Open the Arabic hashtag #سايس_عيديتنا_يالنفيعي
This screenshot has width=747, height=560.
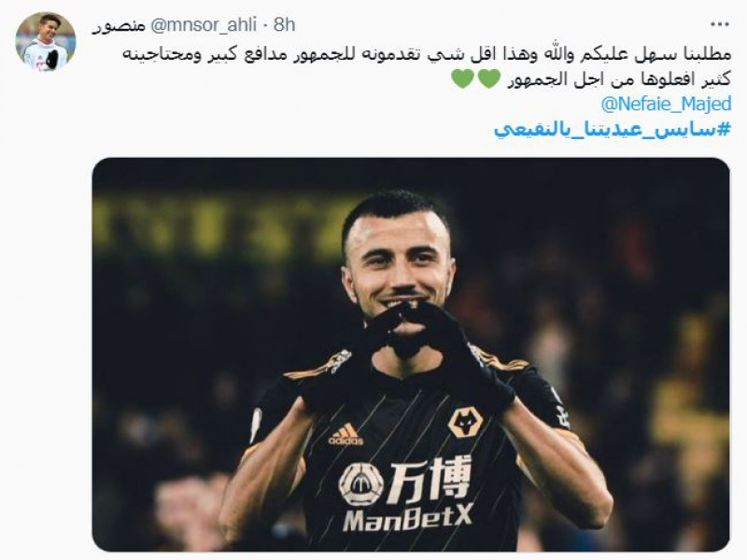pos(613,130)
